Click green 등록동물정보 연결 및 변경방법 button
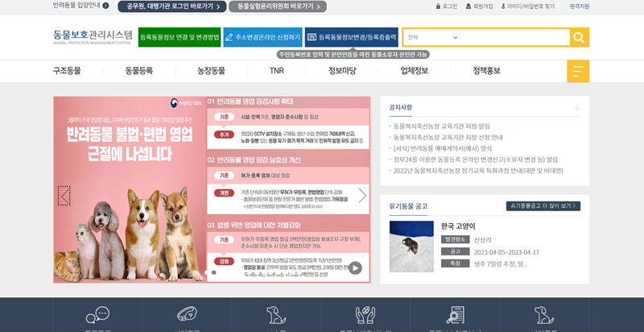This screenshot has height=332, width=644. (180, 37)
